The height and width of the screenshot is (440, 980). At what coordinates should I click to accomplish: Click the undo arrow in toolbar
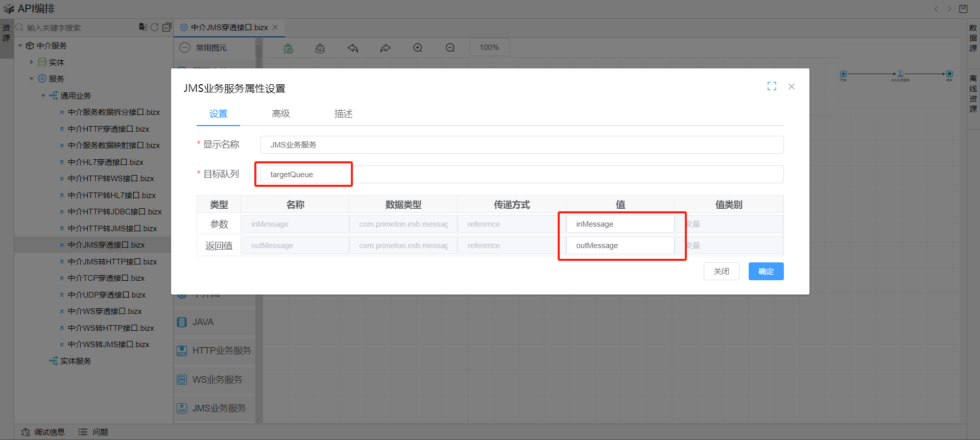coord(353,48)
